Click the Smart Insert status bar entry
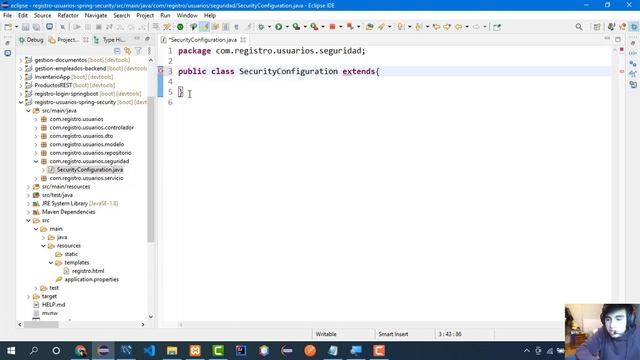The height and width of the screenshot is (360, 640). coord(393,334)
